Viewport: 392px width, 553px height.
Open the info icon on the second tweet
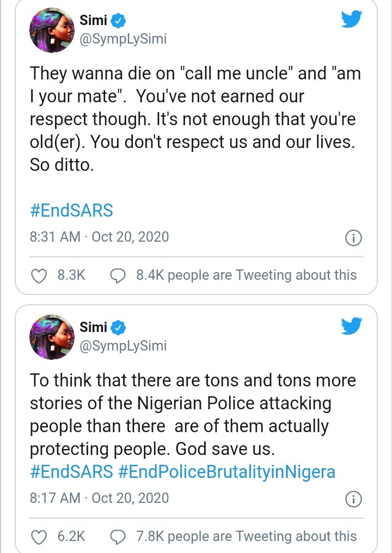tap(354, 499)
